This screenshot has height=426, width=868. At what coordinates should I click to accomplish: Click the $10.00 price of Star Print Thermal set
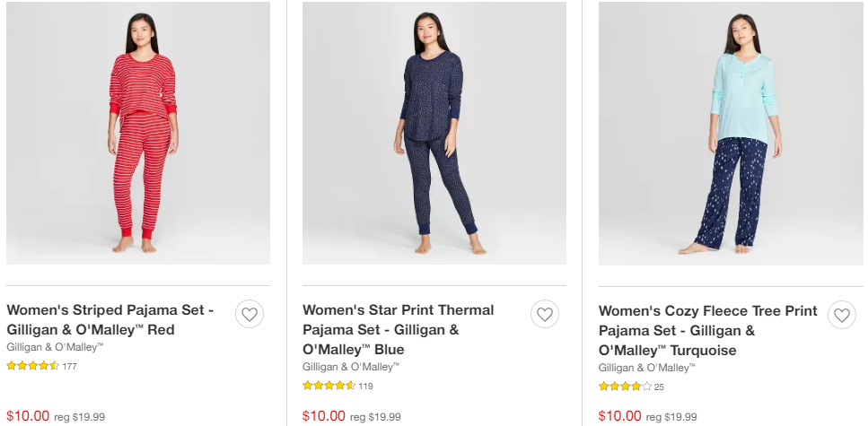pyautogui.click(x=324, y=415)
